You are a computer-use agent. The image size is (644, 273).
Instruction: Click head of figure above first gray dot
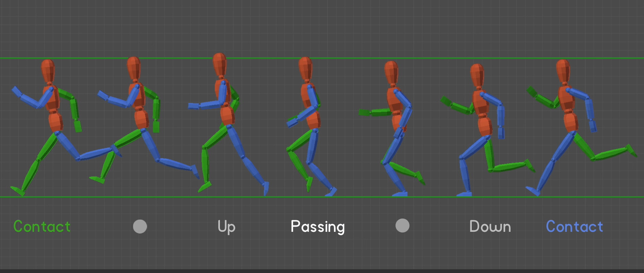pyautogui.click(x=134, y=68)
